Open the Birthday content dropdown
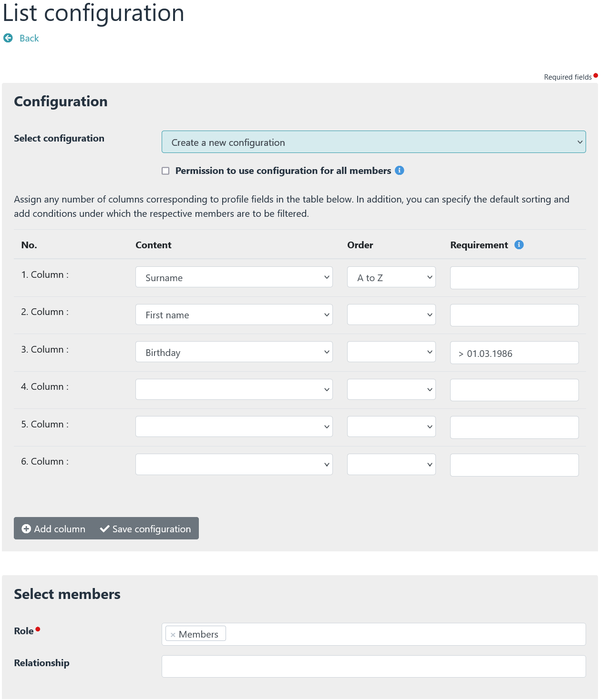The width and height of the screenshot is (608, 700). pyautogui.click(x=234, y=352)
